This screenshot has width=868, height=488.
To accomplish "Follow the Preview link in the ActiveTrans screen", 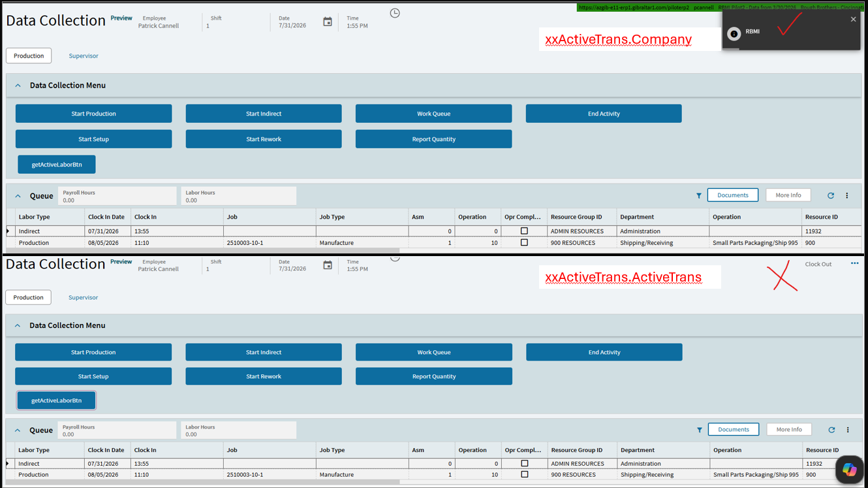I will pos(121,261).
